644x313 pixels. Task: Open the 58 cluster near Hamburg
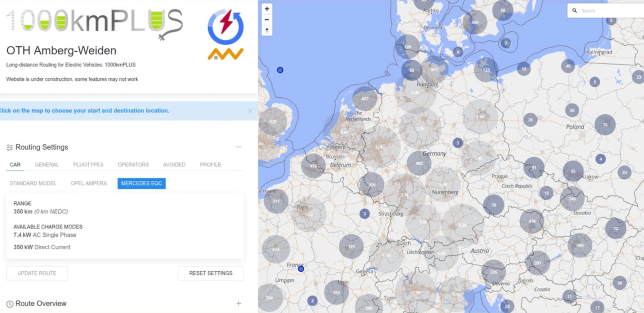412,70
